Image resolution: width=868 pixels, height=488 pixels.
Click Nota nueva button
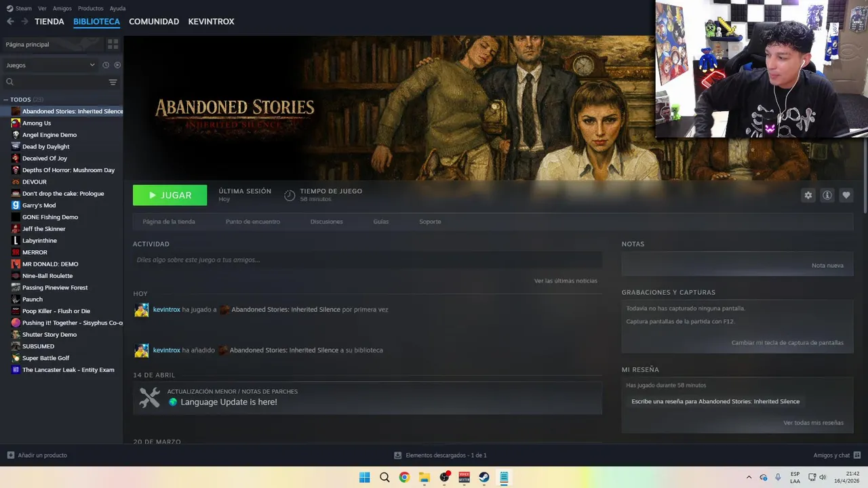[x=827, y=266]
